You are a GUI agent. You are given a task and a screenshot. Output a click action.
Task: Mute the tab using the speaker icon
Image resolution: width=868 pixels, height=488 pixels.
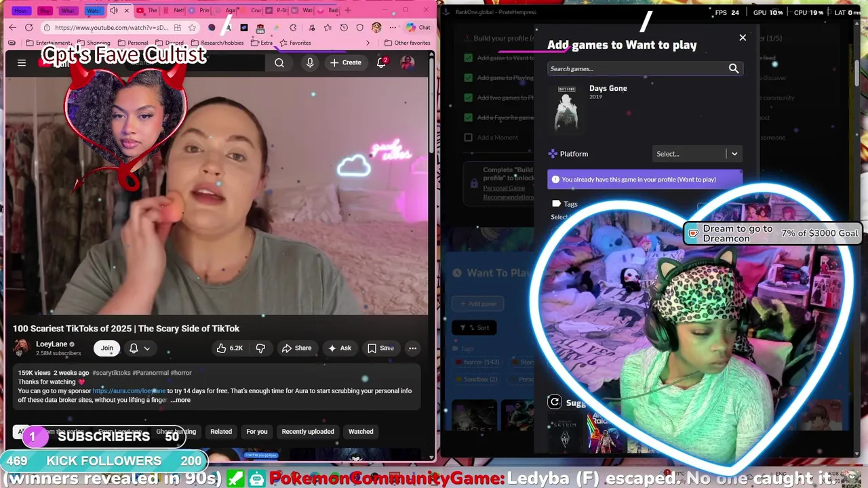pos(114,10)
